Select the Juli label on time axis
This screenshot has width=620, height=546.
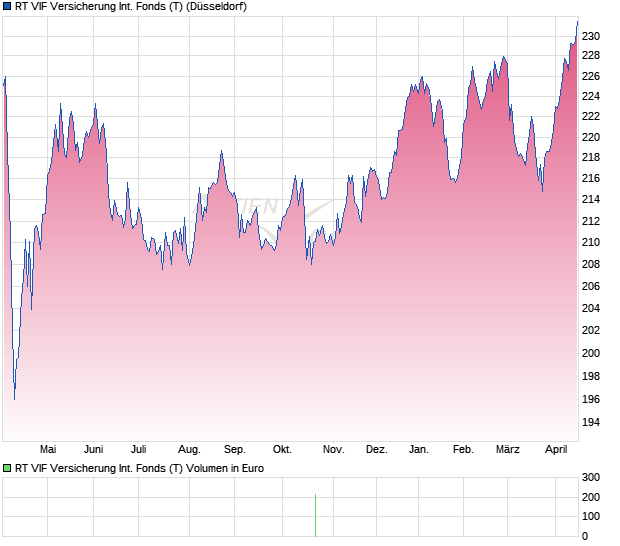[x=139, y=450]
